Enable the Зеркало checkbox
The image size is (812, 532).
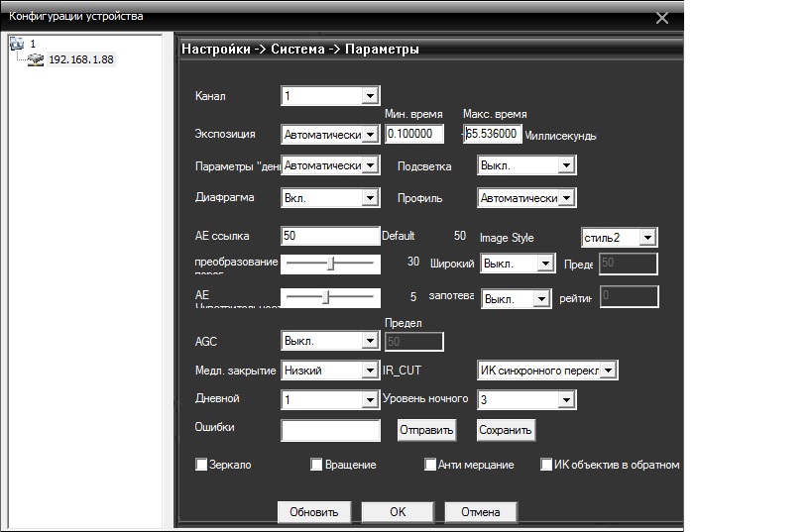point(202,465)
